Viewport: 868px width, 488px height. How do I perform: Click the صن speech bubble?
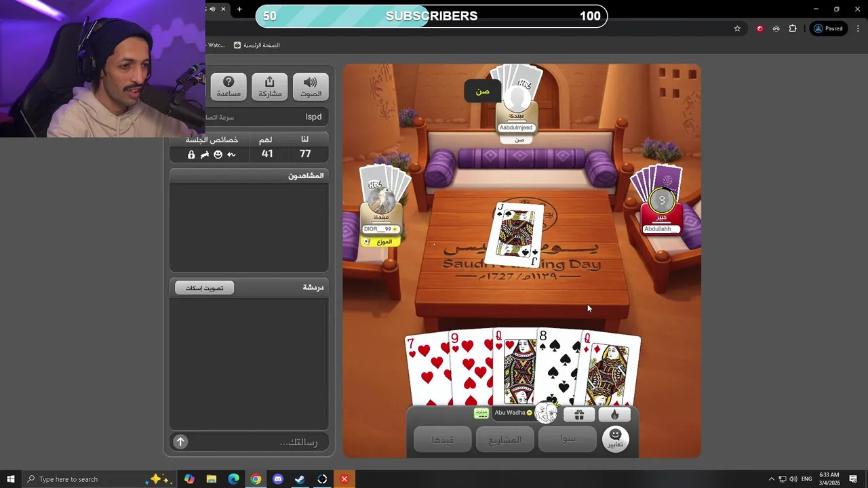click(x=482, y=91)
